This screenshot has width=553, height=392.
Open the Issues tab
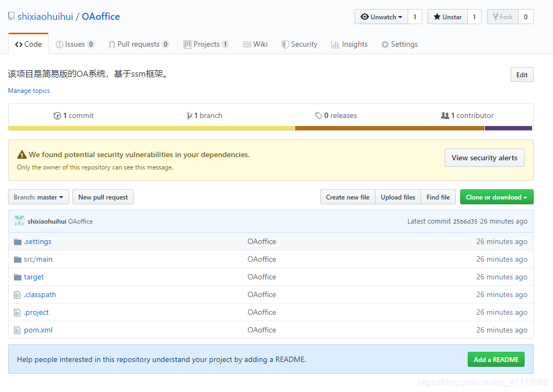(x=75, y=44)
